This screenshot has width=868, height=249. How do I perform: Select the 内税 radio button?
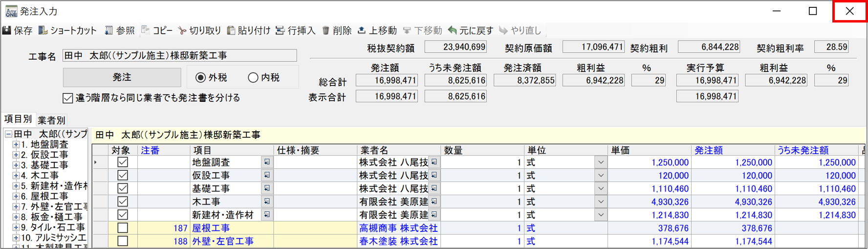253,77
